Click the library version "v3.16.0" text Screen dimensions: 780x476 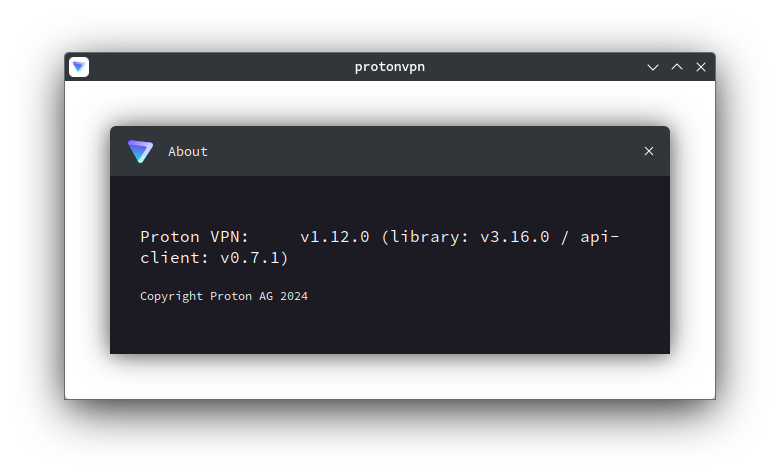pos(515,236)
